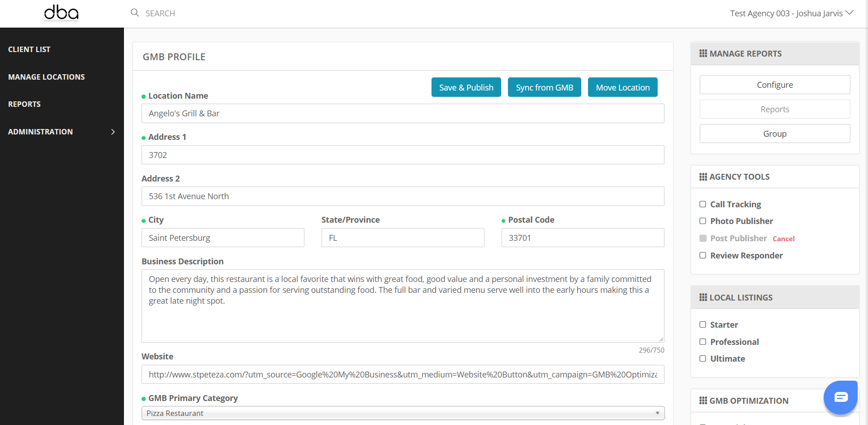Cancel the Post Publisher subscription

tap(783, 239)
